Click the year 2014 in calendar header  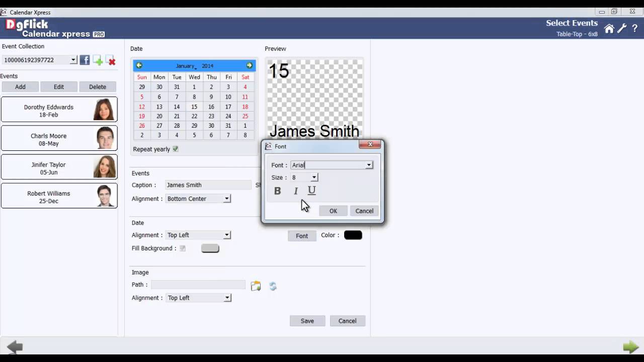point(208,66)
